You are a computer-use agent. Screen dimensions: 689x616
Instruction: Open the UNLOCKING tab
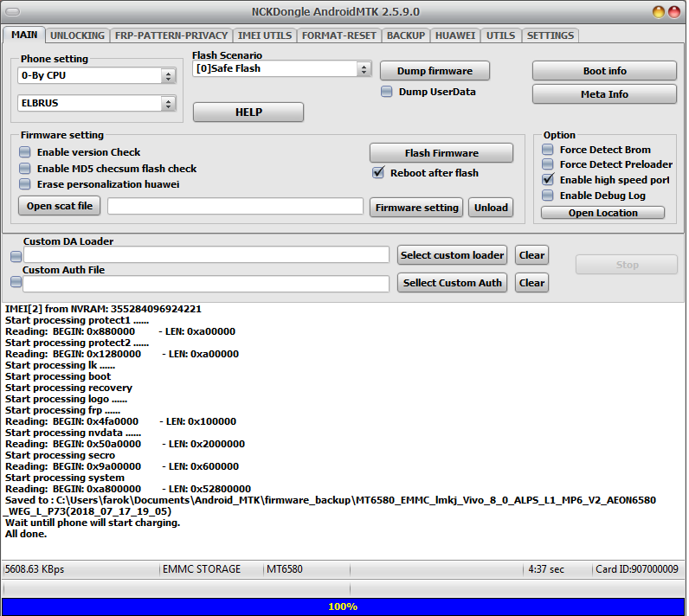pos(77,35)
